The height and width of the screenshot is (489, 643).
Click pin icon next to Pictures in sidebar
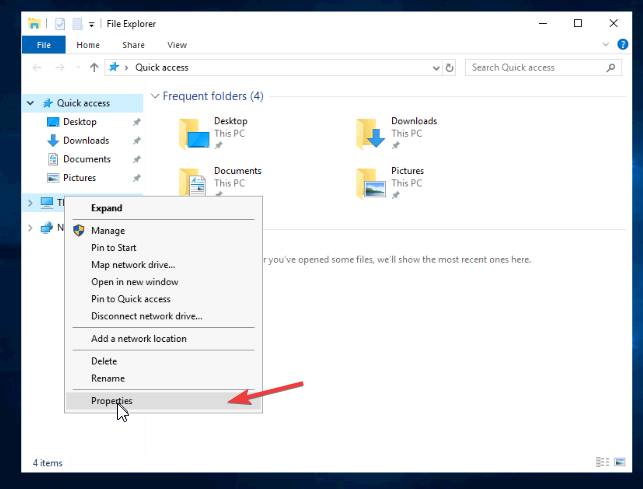click(x=137, y=178)
